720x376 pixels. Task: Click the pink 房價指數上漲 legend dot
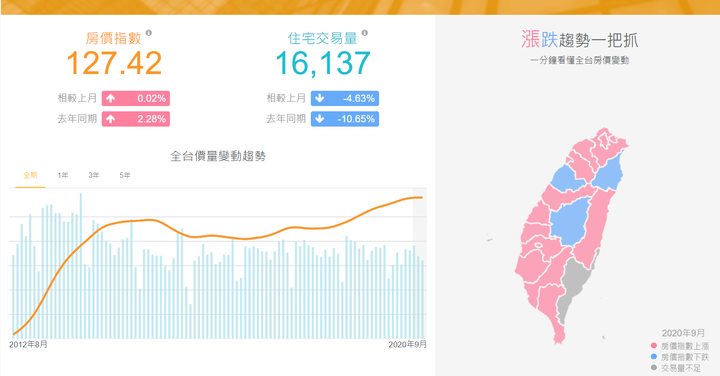point(653,346)
